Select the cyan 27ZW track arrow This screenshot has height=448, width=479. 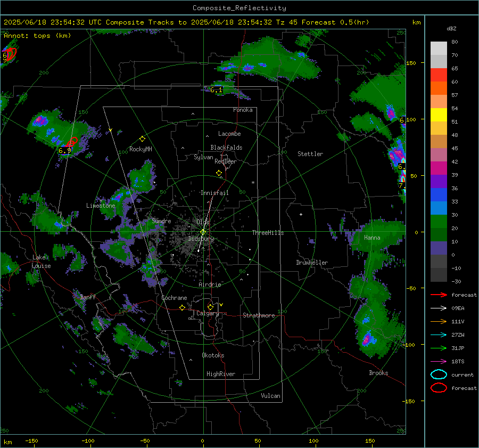tap(439, 335)
